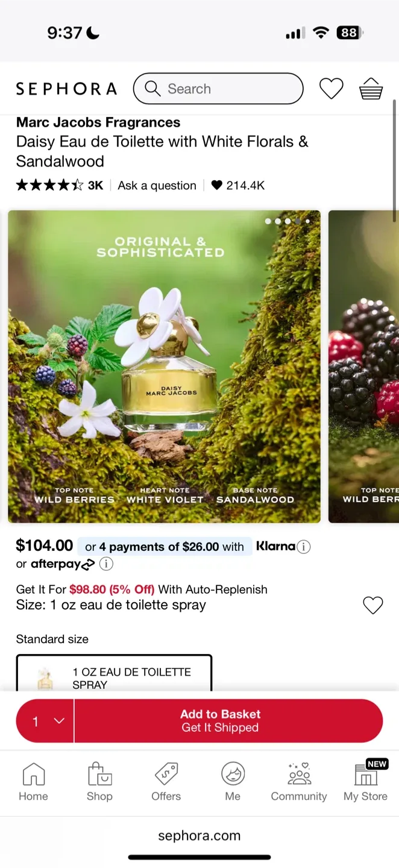The image size is (399, 868).
Task: Tap the image carousel page dots
Action: 287,221
